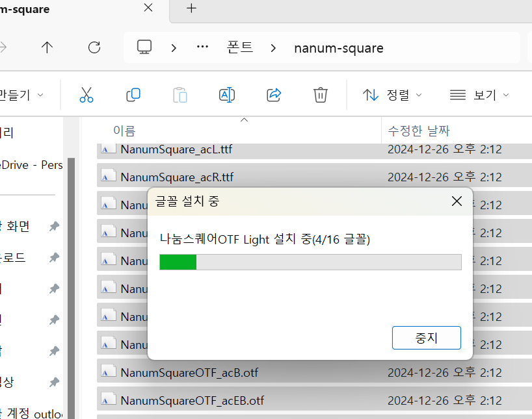532x419 pixels.
Task: Open the 정렬 sort dropdown
Action: point(392,95)
